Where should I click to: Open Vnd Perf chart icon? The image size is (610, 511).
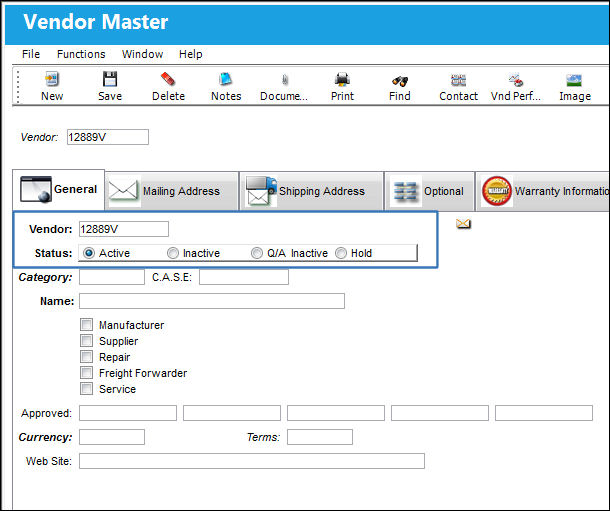516,80
